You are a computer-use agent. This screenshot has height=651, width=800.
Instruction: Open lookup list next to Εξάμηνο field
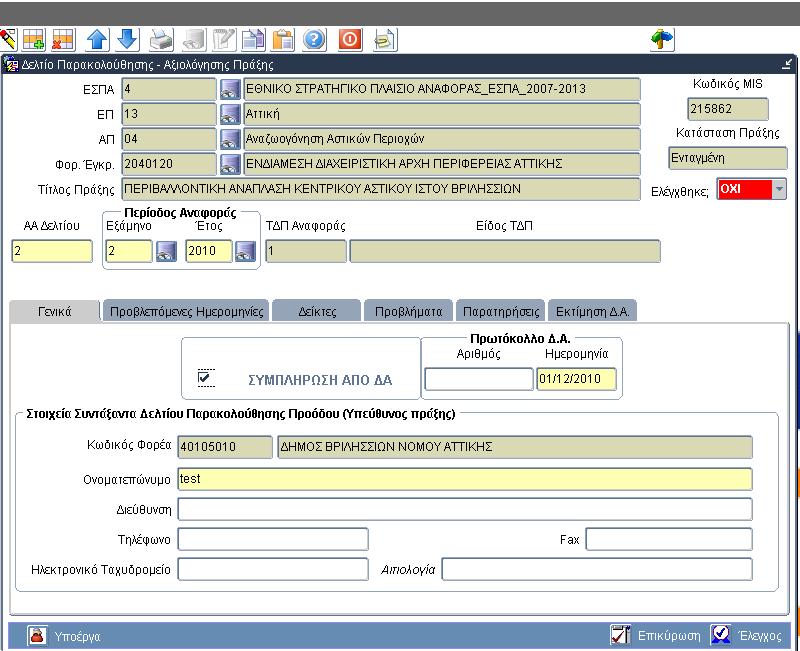click(x=166, y=251)
